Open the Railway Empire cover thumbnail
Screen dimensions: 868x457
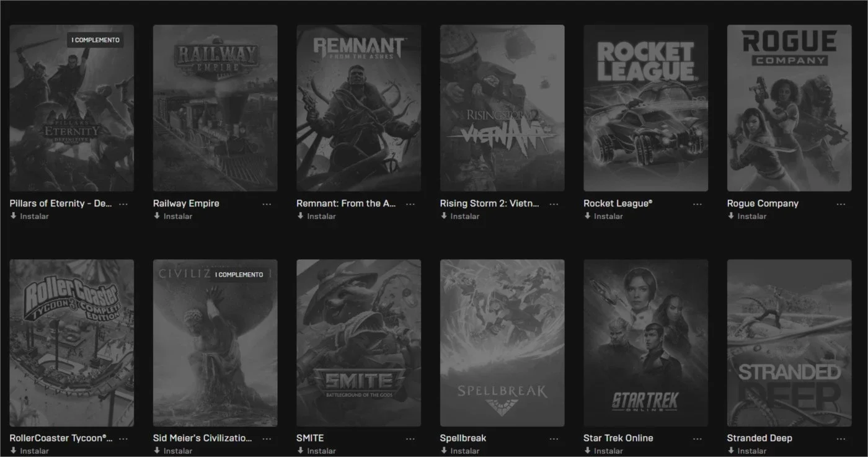[x=215, y=108]
